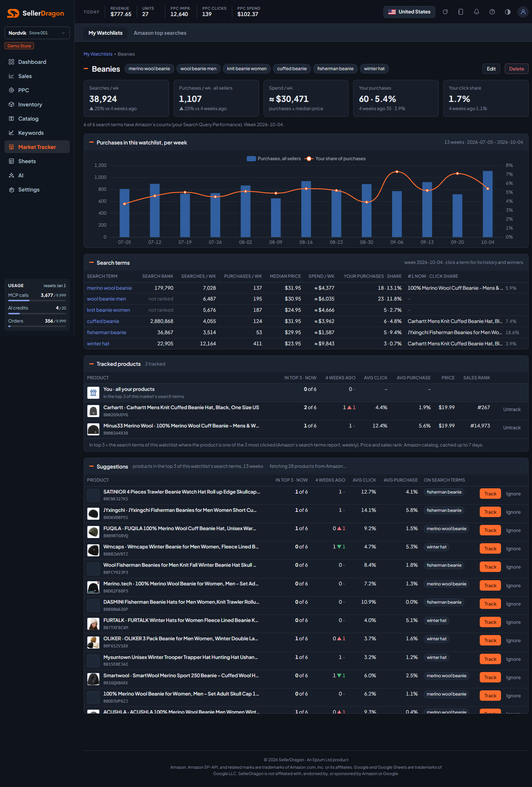532x787 pixels.
Task: Open the United States marketplace selector
Action: pyautogui.click(x=409, y=12)
